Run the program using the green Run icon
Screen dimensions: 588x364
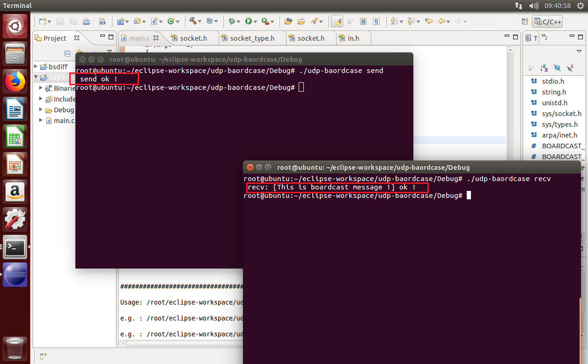coord(248,21)
